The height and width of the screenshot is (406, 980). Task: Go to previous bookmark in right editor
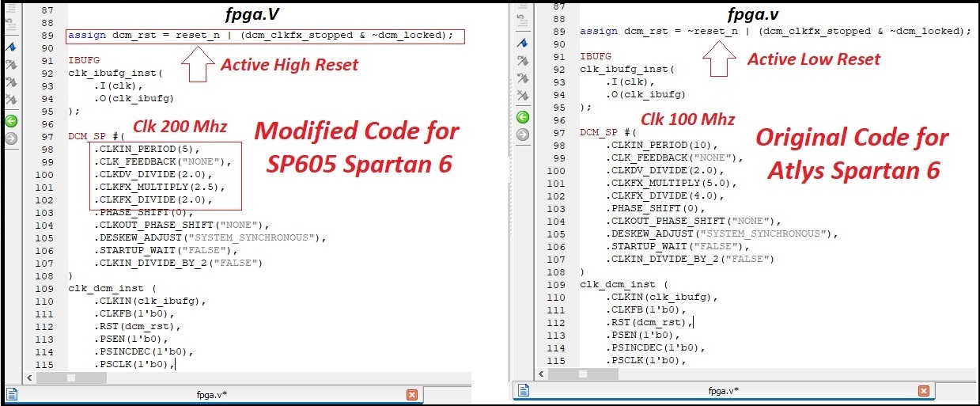(x=523, y=78)
